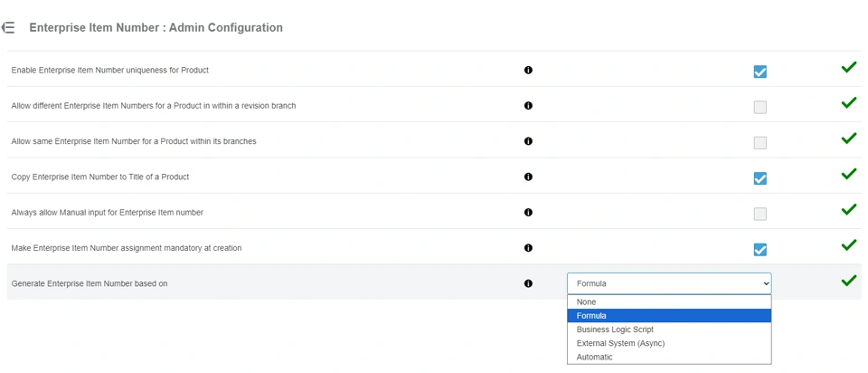
Task: Collapse the Generate Enterprise Item Number dropdown
Action: 669,283
